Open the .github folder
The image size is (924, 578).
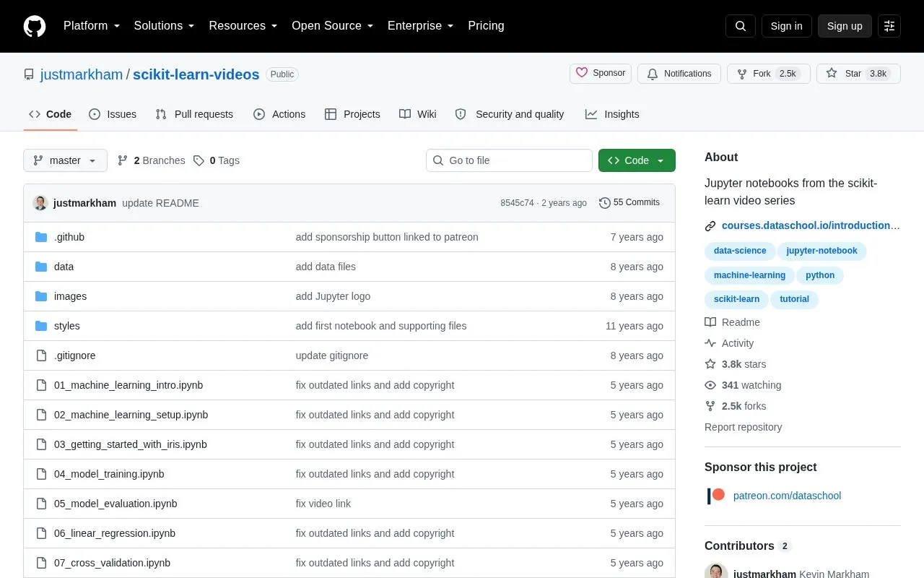[69, 237]
